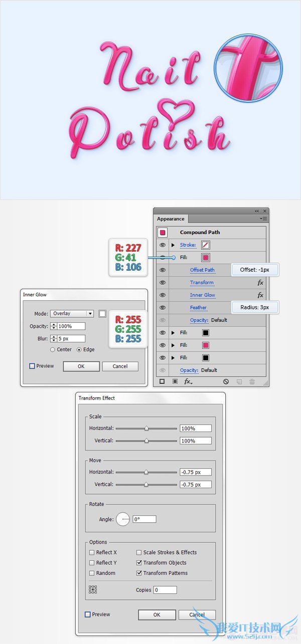Enable Reflect X checkbox
Viewport: 301px width, 644px height.
coord(92,552)
